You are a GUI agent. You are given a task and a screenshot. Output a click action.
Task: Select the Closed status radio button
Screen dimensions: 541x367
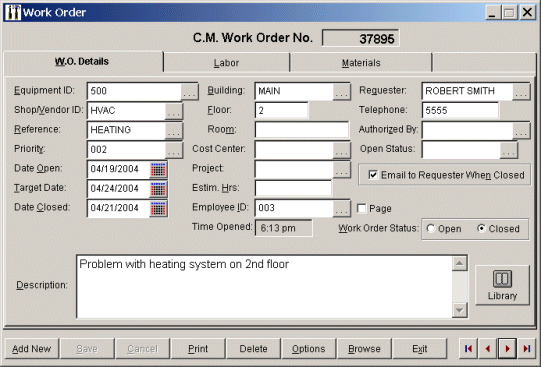(x=481, y=228)
